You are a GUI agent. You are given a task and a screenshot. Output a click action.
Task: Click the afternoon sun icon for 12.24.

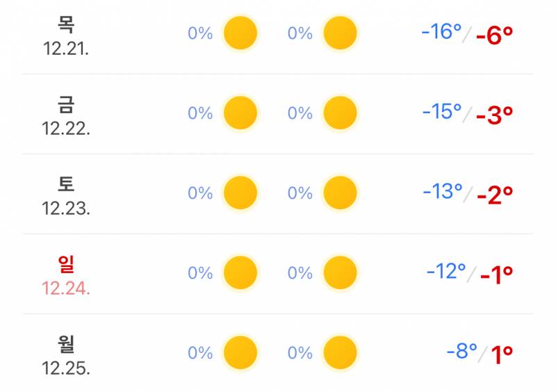340,272
